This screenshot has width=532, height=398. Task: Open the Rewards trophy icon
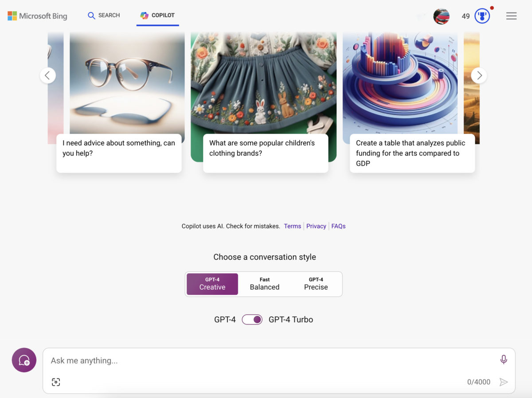[x=482, y=16]
